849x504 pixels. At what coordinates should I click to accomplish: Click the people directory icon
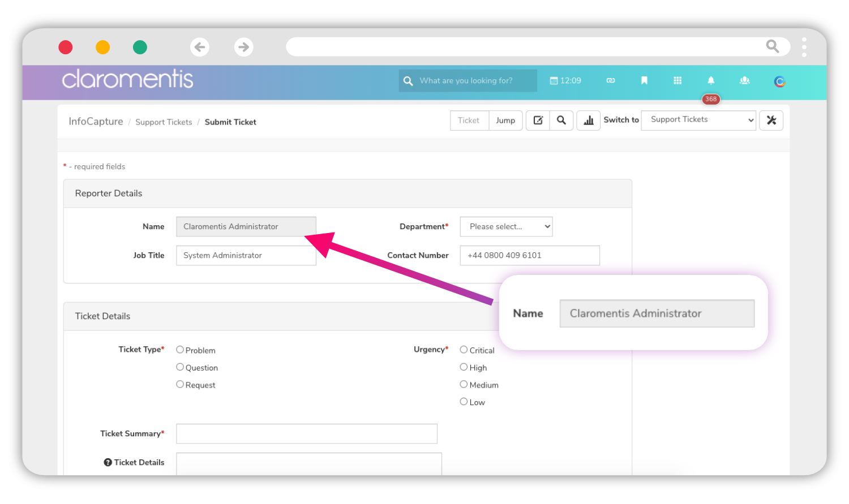pos(745,81)
